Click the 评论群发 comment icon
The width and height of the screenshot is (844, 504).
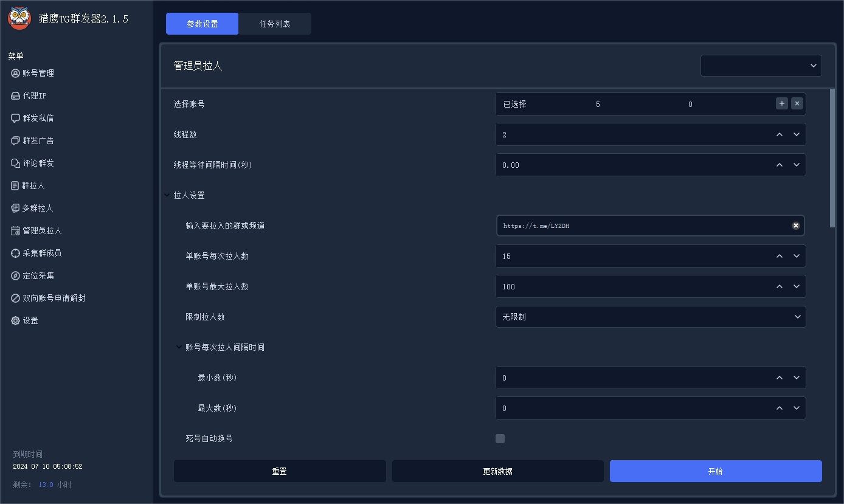point(16,163)
